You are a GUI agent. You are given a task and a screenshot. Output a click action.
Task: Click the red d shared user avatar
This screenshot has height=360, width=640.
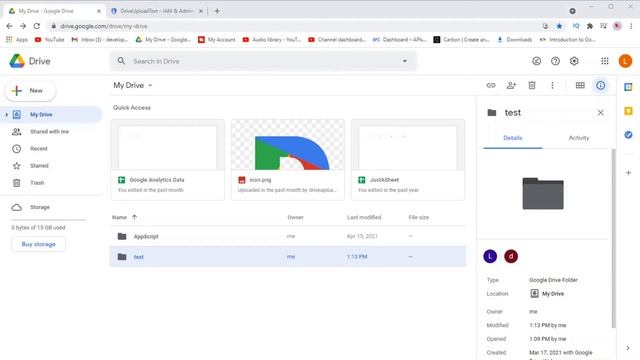[511, 256]
